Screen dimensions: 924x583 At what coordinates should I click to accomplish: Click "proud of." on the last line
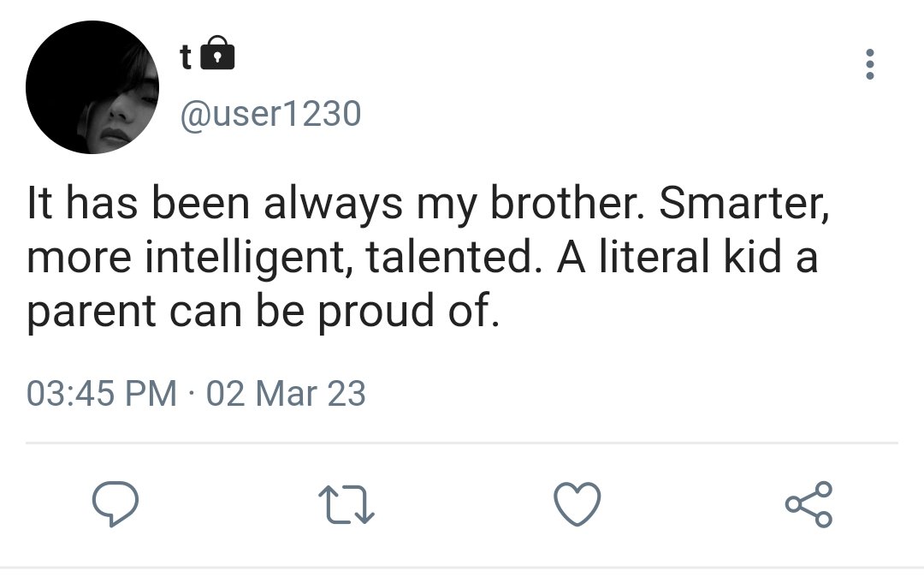409,312
